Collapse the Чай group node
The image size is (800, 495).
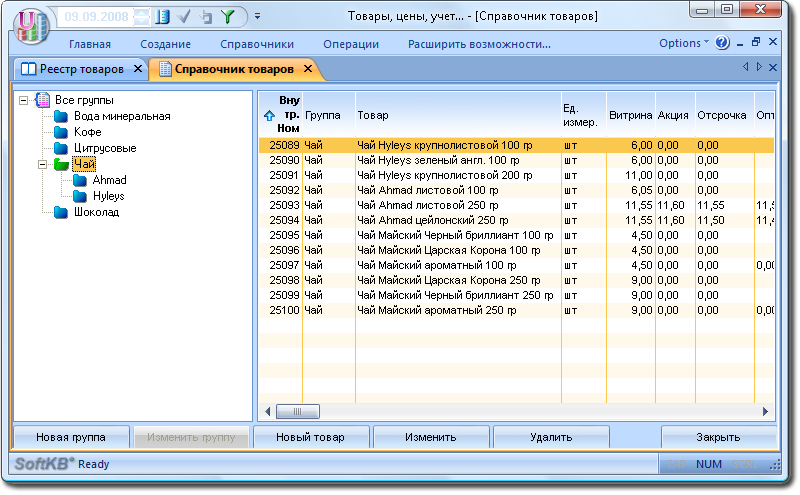pos(42,164)
